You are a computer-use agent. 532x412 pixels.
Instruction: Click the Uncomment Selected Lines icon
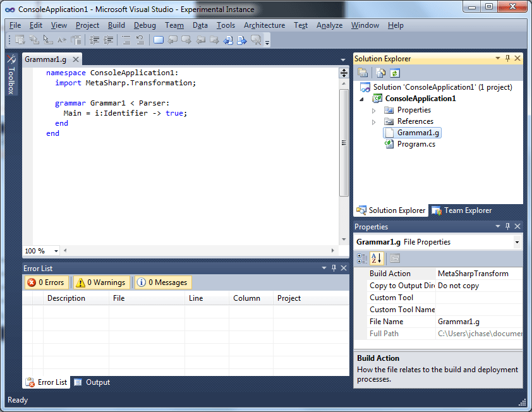(140, 40)
